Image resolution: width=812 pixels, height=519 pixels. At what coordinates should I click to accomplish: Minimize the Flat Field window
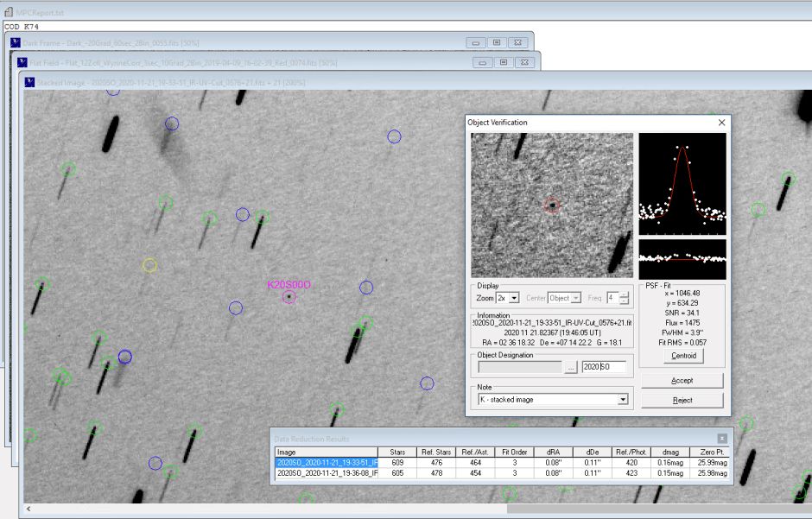pos(481,62)
